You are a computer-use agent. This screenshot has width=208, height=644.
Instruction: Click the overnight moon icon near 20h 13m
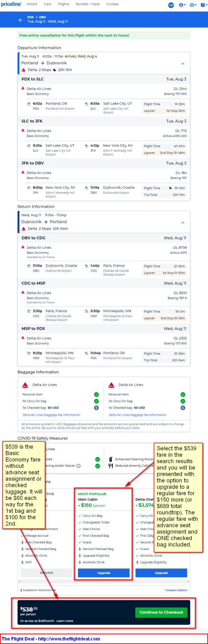pos(55,70)
